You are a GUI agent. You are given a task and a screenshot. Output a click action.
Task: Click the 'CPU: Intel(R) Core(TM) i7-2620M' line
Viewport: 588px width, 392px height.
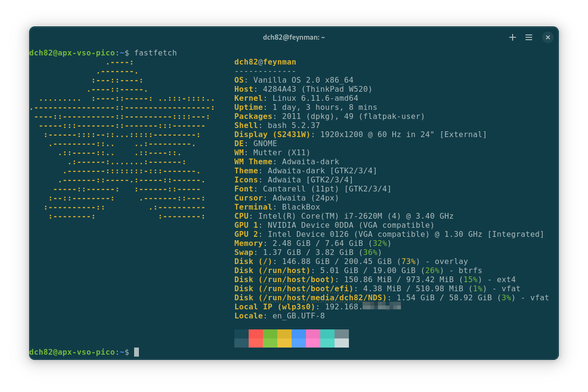pyautogui.click(x=344, y=216)
